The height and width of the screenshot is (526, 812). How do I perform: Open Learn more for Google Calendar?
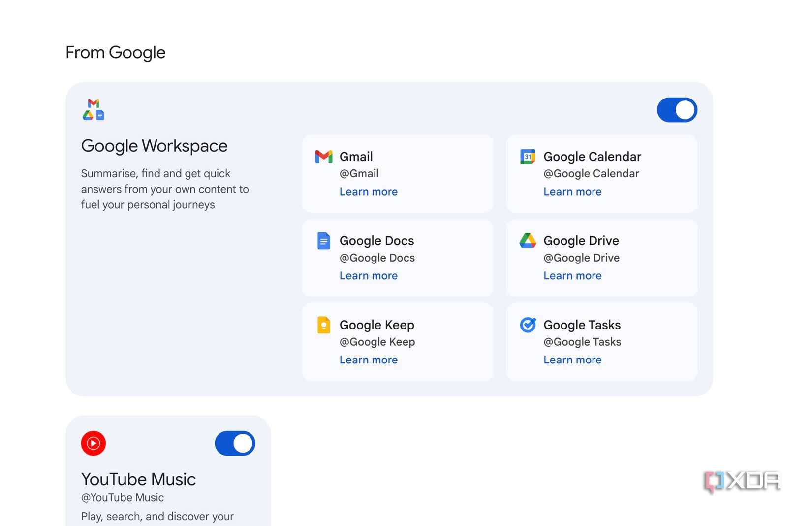click(x=572, y=192)
